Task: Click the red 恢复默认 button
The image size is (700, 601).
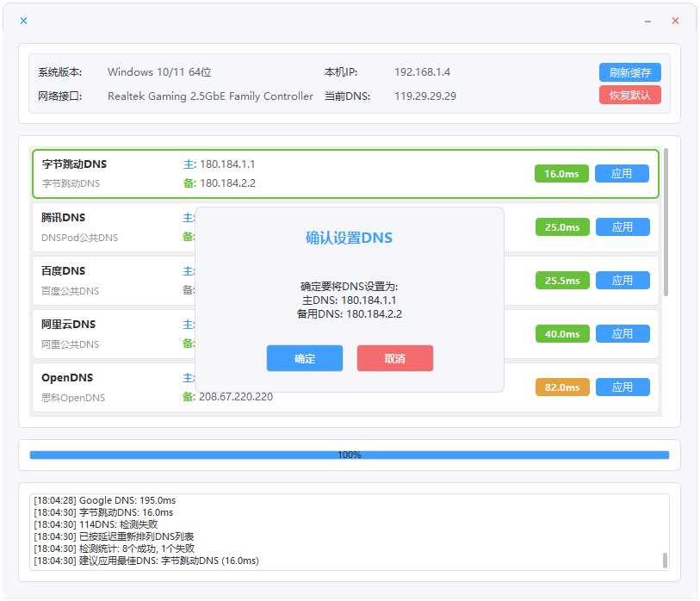Action: pos(631,95)
